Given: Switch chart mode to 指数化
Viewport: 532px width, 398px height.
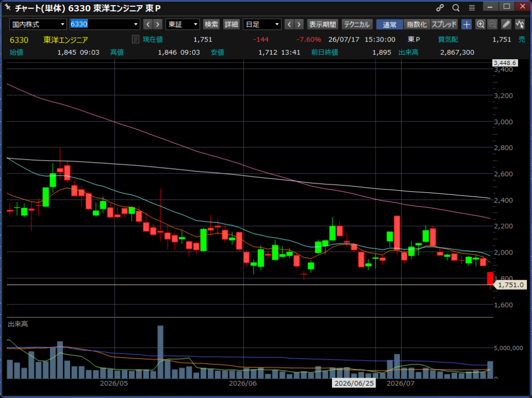Looking at the screenshot, I should [x=417, y=24].
